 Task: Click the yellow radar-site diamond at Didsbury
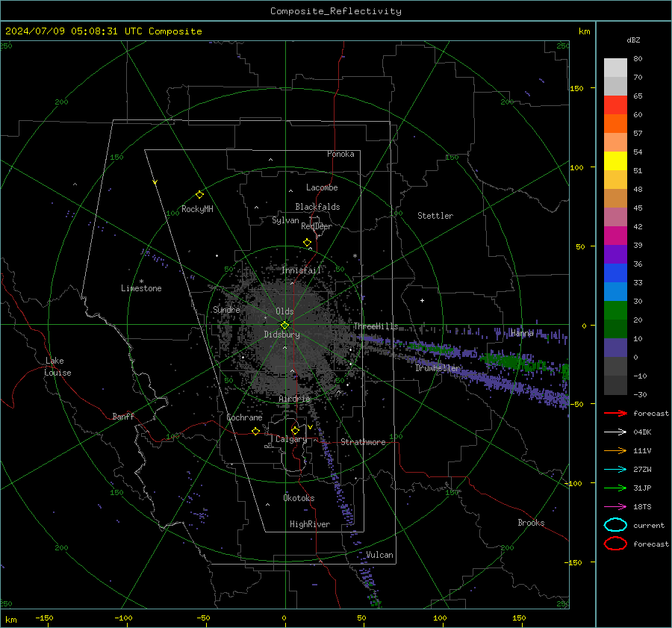pyautogui.click(x=285, y=326)
